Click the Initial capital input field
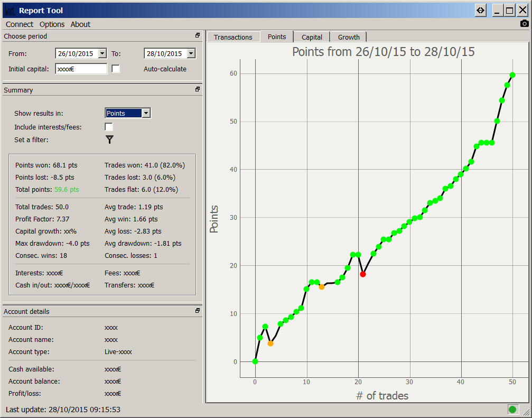 [81, 69]
